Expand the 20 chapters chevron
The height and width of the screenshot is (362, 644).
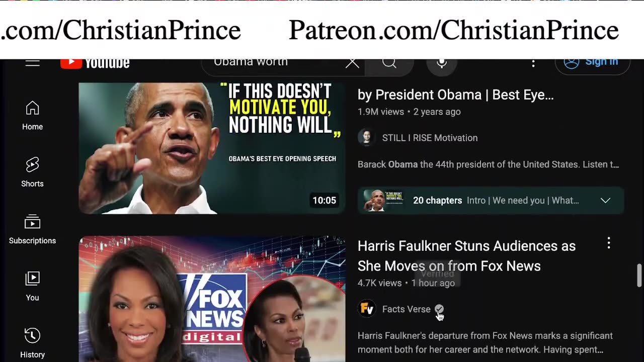tap(605, 201)
